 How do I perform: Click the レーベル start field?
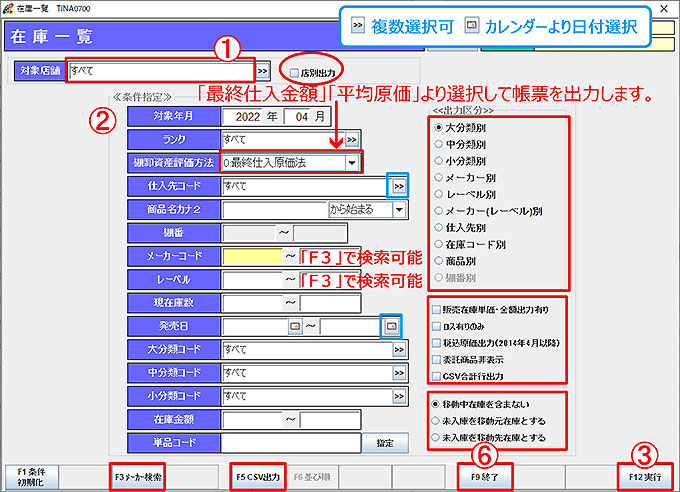(x=252, y=280)
